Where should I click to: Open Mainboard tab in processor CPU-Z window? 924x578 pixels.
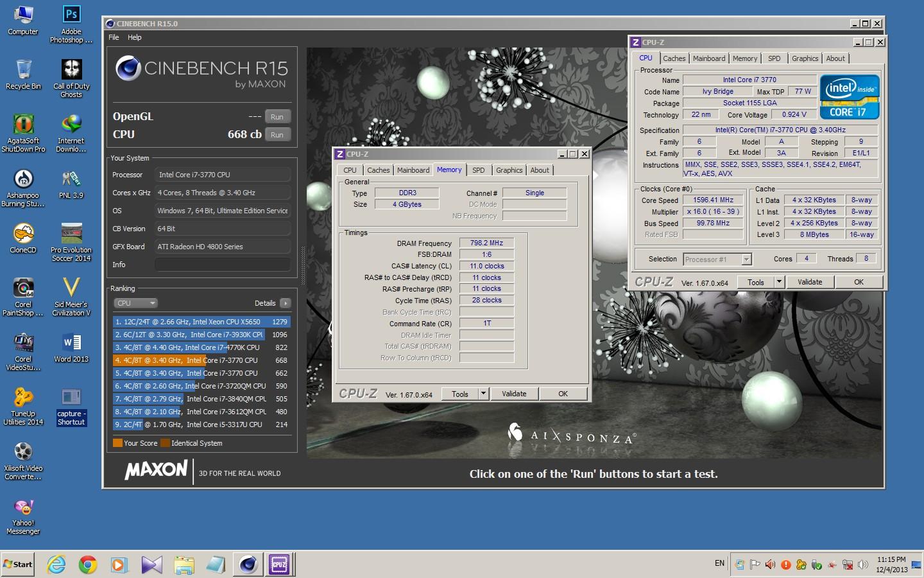pos(709,58)
